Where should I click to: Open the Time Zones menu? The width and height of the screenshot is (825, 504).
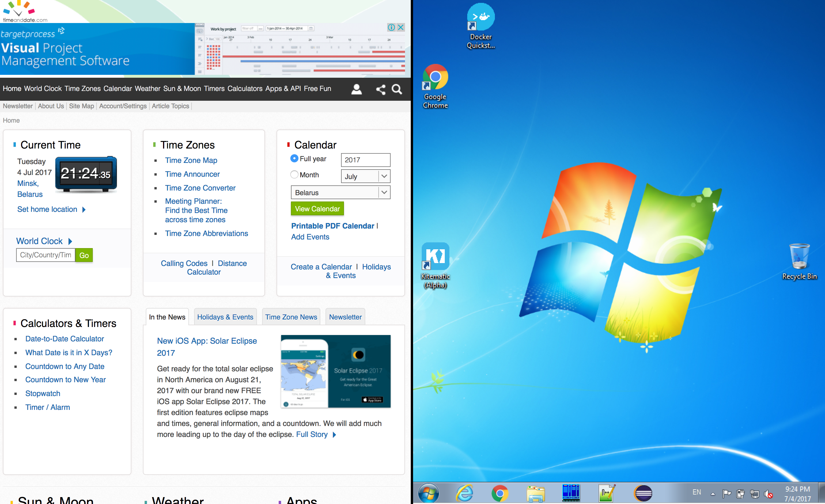[x=82, y=89]
